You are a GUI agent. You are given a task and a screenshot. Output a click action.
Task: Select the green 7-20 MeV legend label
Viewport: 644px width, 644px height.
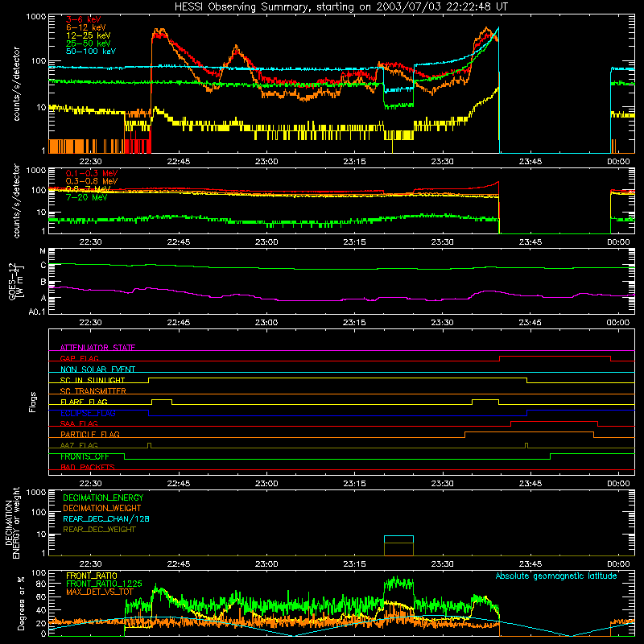(x=87, y=197)
